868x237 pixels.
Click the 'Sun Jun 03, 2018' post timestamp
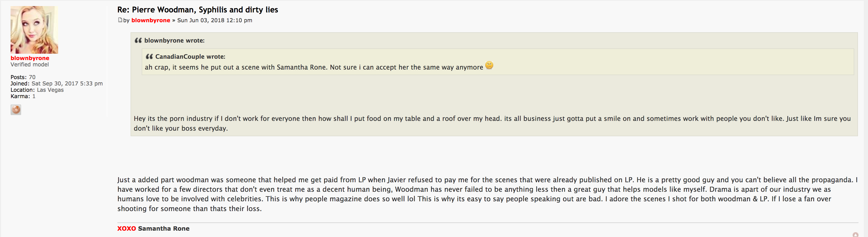[x=215, y=20]
